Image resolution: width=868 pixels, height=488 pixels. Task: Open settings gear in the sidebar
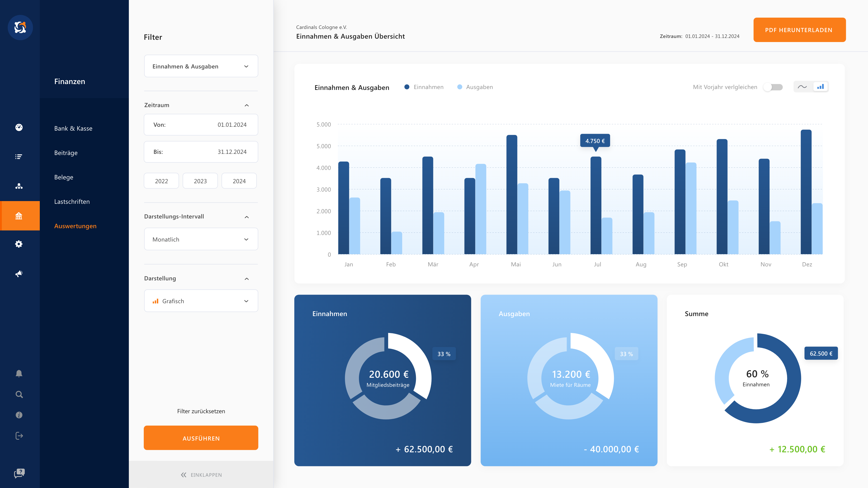point(19,244)
